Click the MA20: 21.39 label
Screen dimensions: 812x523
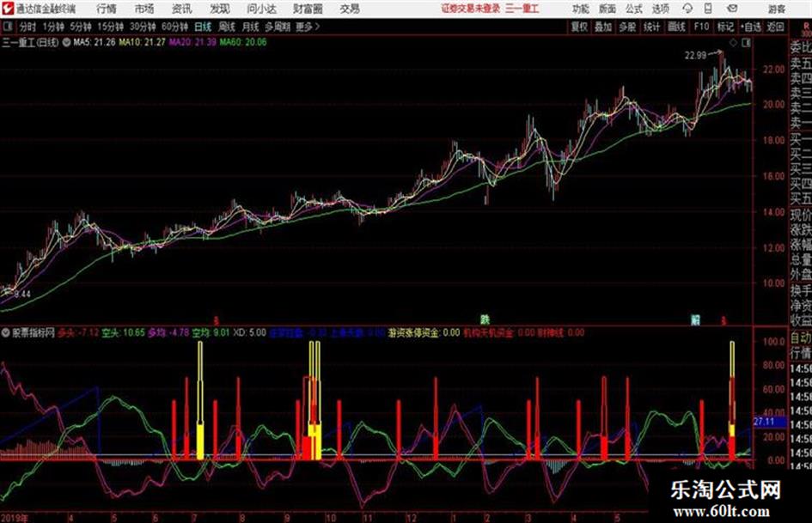[192, 42]
